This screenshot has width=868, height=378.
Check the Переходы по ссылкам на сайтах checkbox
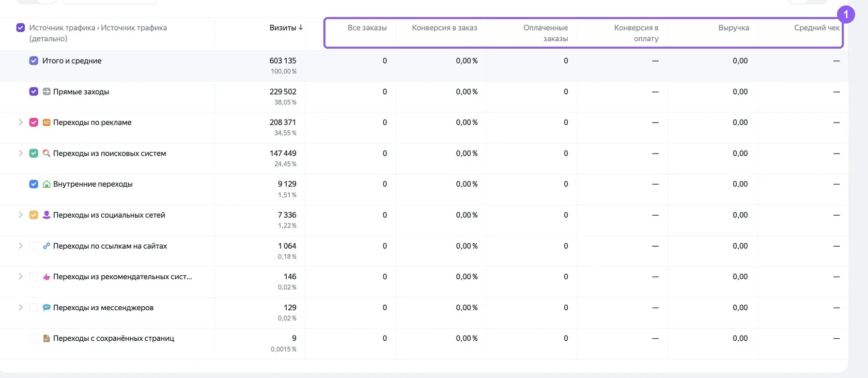point(34,246)
